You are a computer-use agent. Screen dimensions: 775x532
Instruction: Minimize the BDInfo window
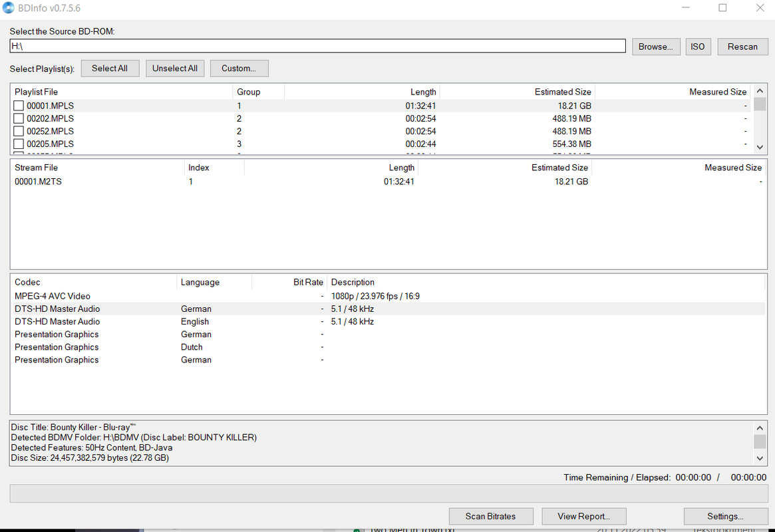point(686,8)
